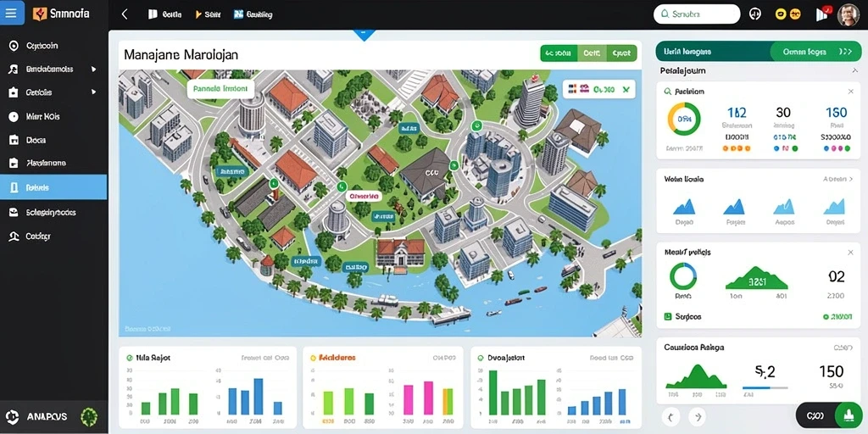
Task: Open the hamburger menu in the top-left corner
Action: pos(12,14)
